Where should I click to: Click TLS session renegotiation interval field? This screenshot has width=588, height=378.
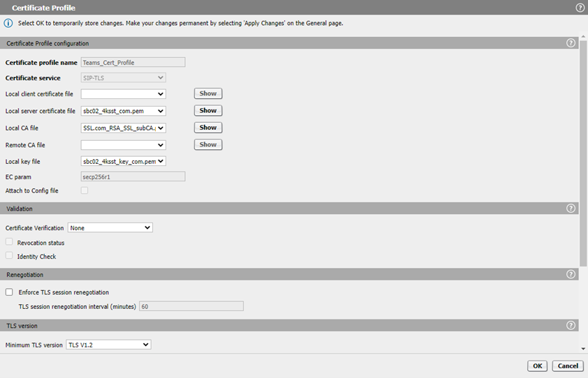191,306
